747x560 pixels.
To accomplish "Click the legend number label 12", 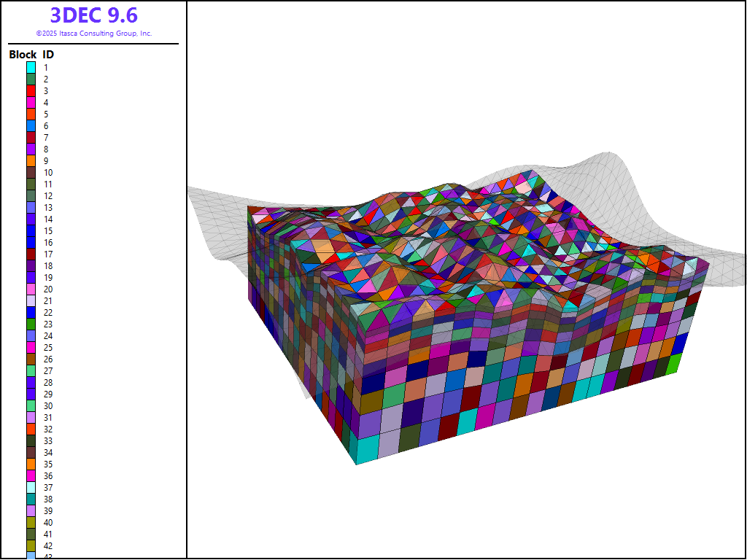I will 47,195.
